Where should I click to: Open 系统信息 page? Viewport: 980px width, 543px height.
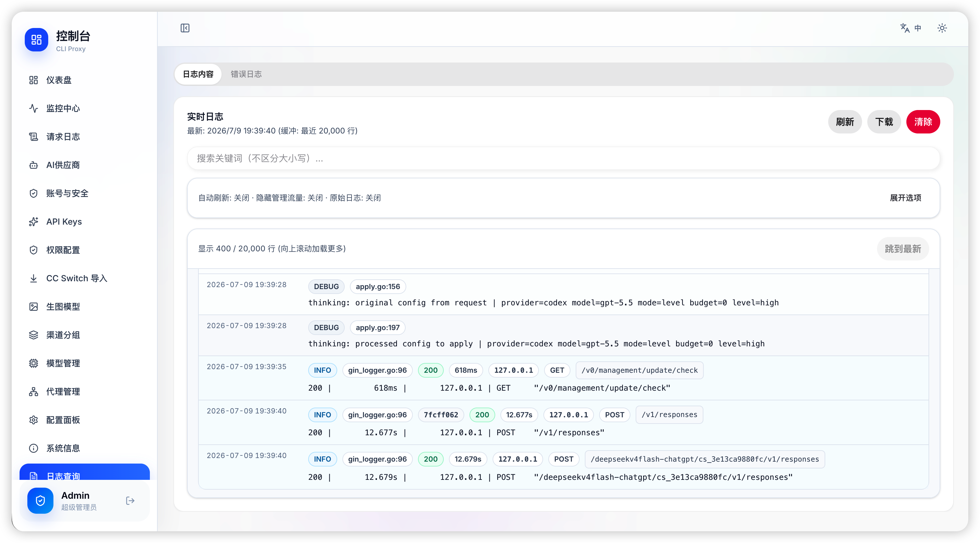tap(84, 448)
